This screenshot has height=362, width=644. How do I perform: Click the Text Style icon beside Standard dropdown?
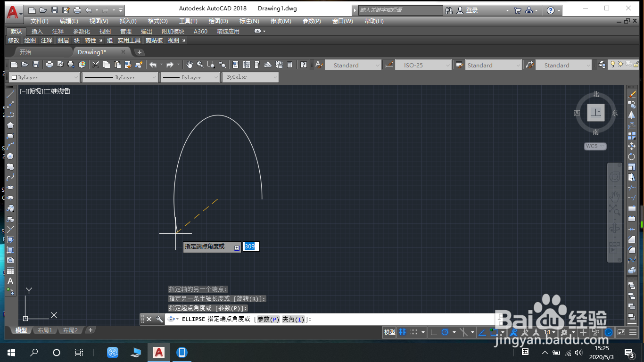[319, 65]
